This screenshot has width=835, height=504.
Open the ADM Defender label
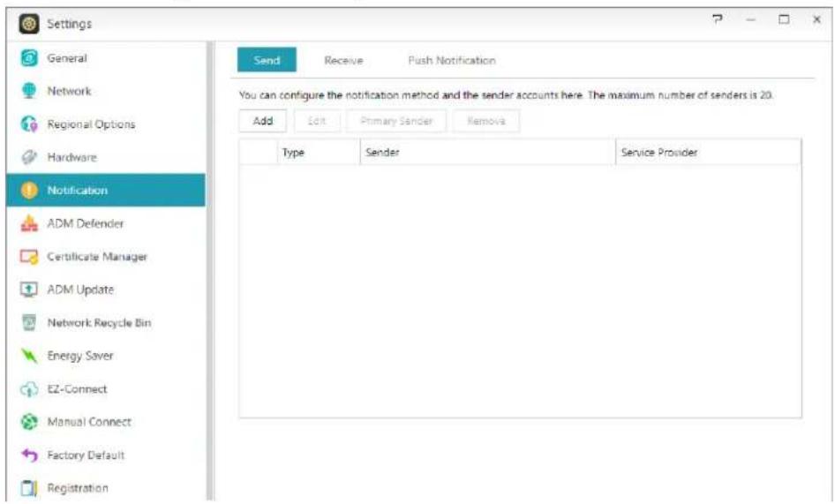pyautogui.click(x=86, y=223)
